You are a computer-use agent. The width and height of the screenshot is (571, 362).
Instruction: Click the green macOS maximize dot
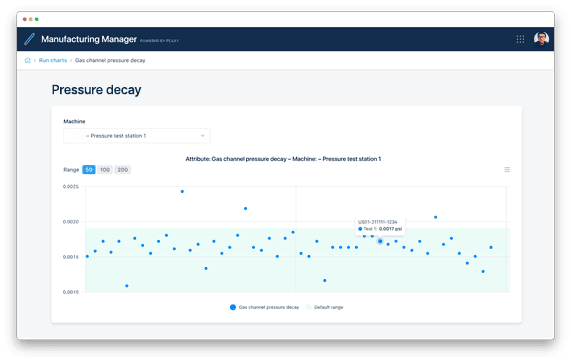coord(37,19)
